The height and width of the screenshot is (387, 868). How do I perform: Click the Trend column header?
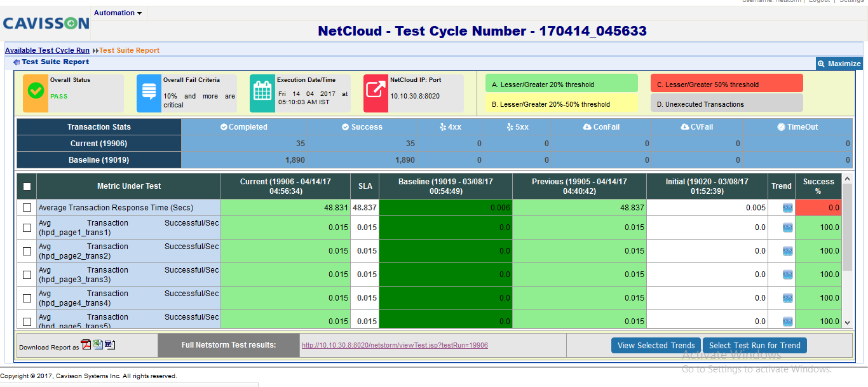pos(782,186)
